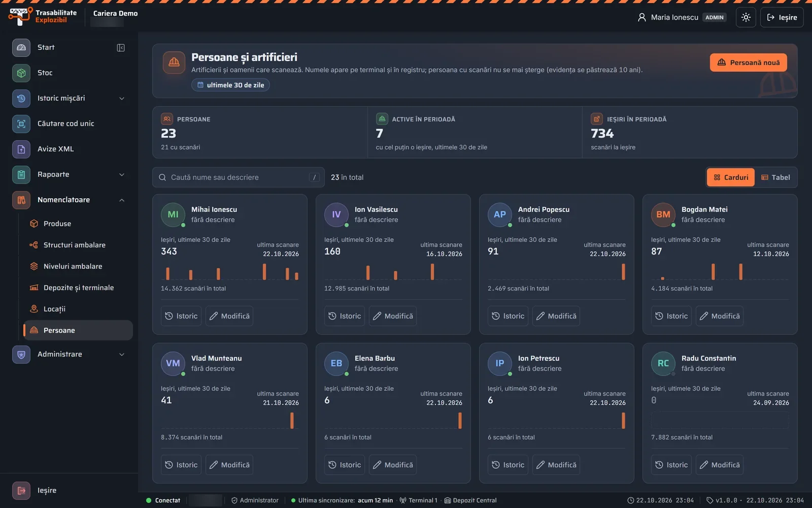The height and width of the screenshot is (508, 812).
Task: Click the Produse box icon
Action: tap(34, 224)
